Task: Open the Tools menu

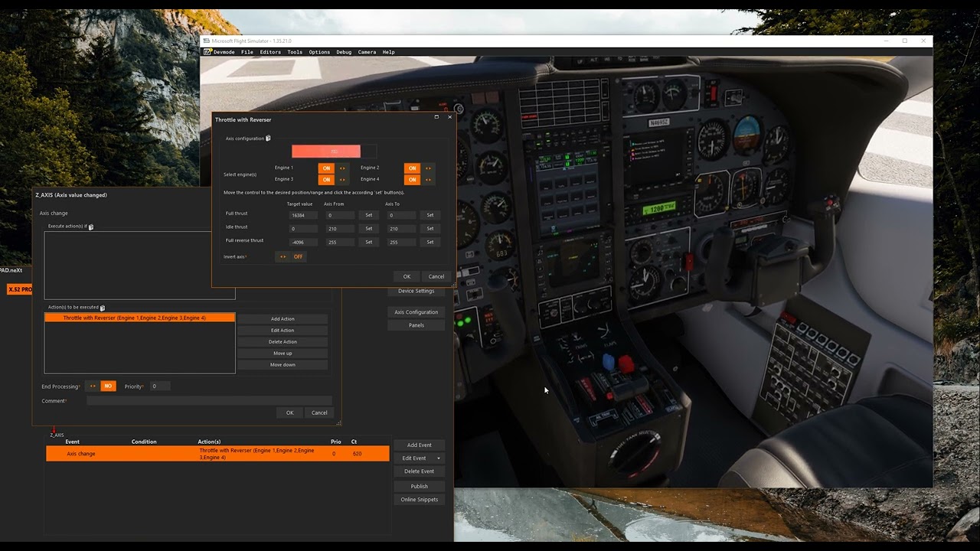Action: coord(295,52)
